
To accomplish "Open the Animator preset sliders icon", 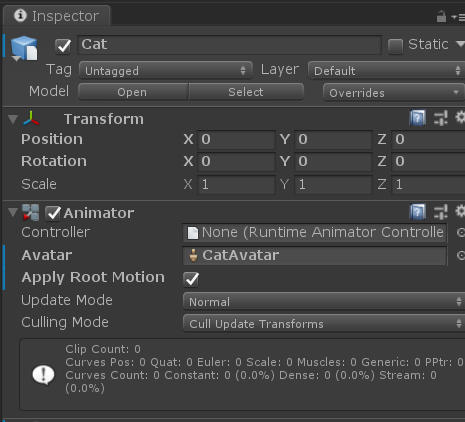I will pyautogui.click(x=441, y=212).
